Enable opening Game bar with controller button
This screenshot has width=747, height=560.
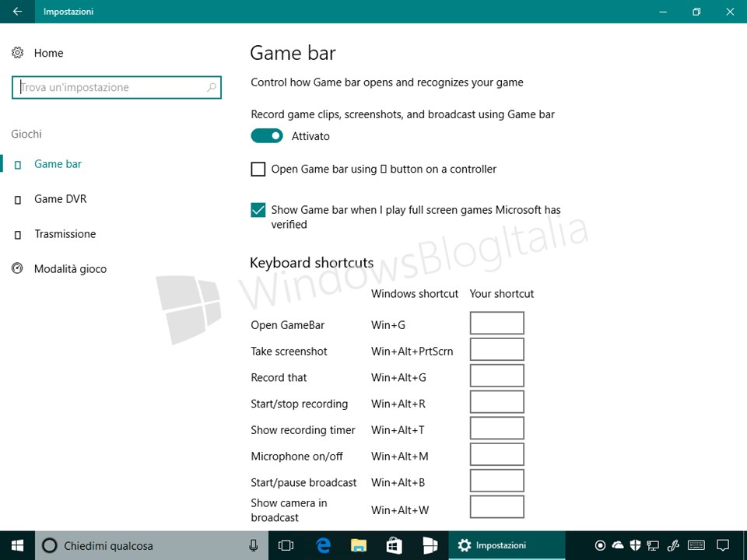click(258, 169)
